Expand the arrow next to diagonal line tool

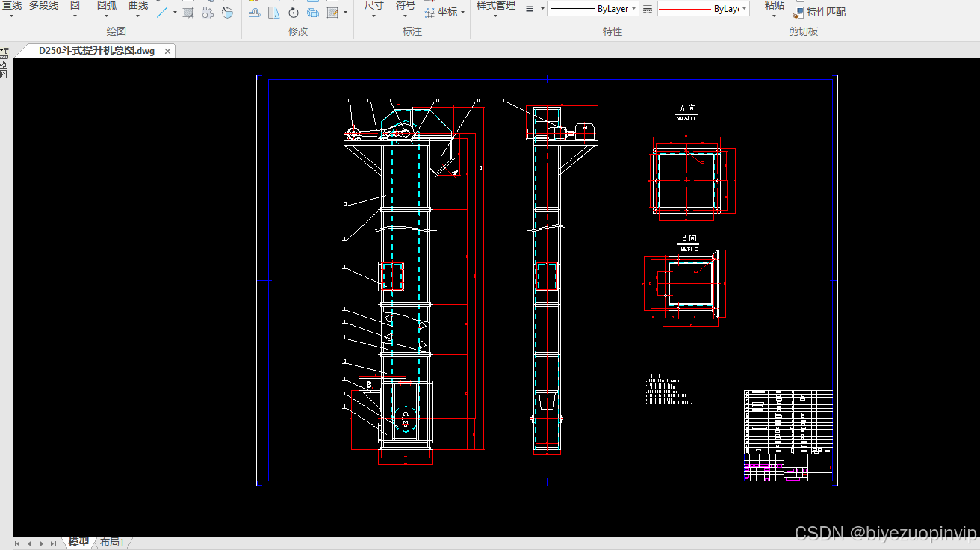click(x=175, y=13)
